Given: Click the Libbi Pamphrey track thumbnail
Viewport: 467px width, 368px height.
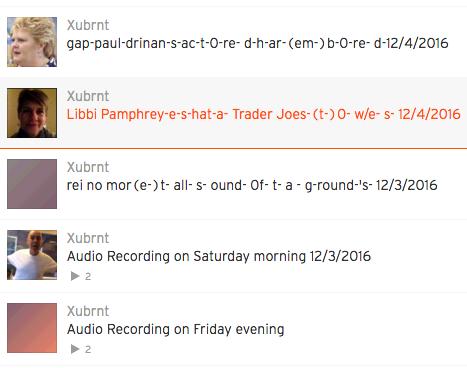Looking at the screenshot, I should (x=32, y=113).
